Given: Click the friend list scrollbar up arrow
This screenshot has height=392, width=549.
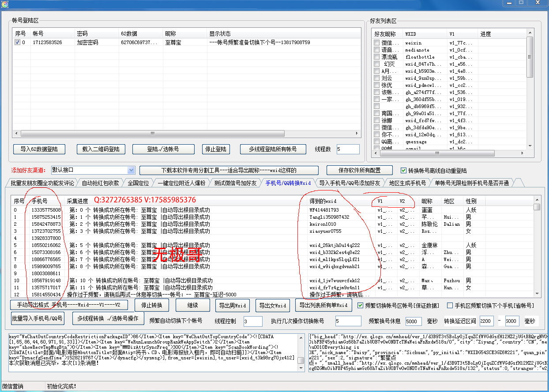Looking at the screenshot, I should click(x=530, y=33).
